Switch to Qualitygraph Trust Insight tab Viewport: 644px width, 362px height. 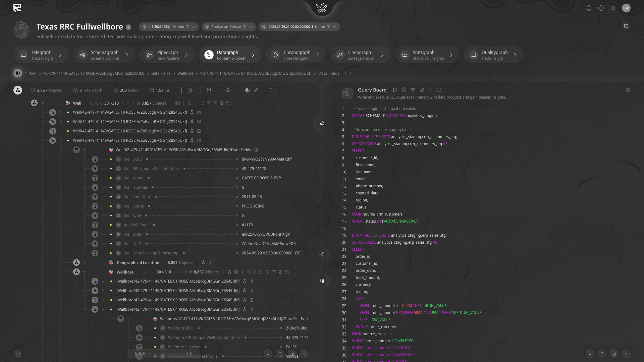click(493, 55)
